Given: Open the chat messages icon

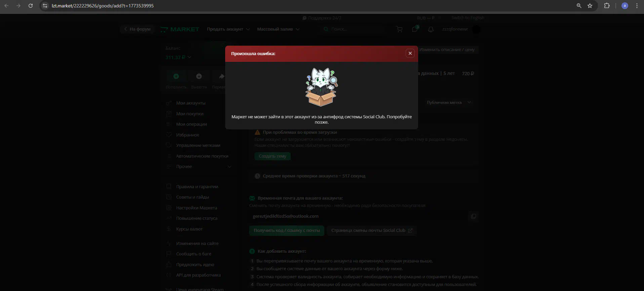Looking at the screenshot, I should tap(415, 29).
